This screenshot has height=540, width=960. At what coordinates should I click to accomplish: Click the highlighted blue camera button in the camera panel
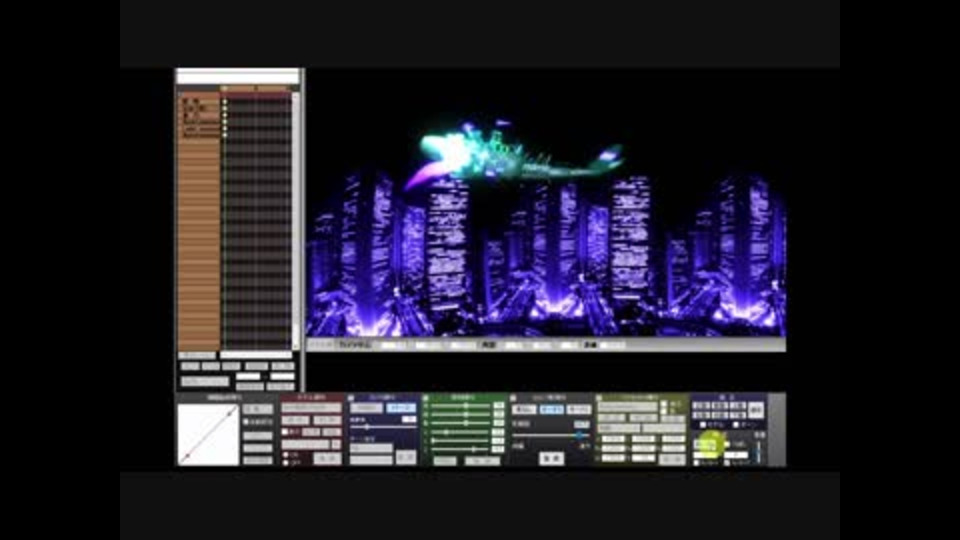pos(401,408)
